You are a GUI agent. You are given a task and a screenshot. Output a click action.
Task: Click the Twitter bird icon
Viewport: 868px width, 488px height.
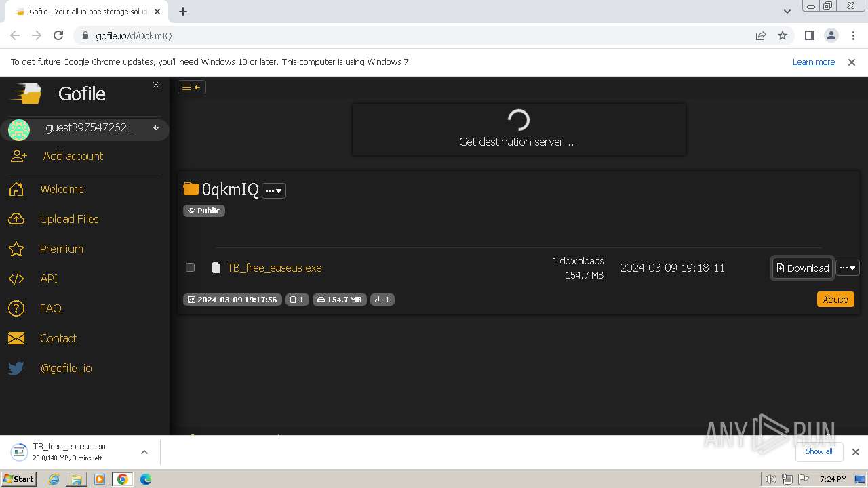click(x=16, y=368)
